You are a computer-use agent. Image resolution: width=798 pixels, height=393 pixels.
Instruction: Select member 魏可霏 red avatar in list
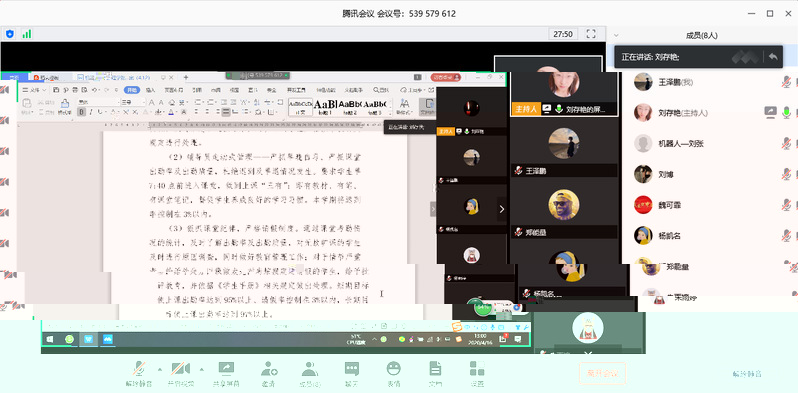coord(643,205)
